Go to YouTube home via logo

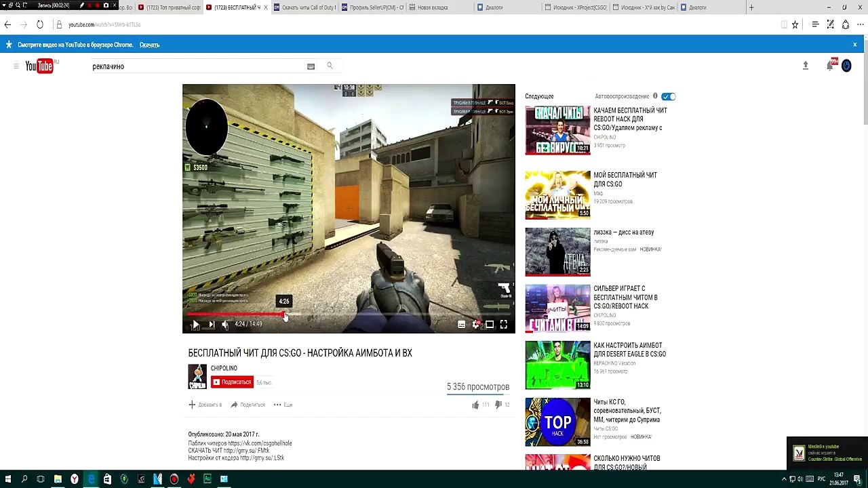coord(40,66)
